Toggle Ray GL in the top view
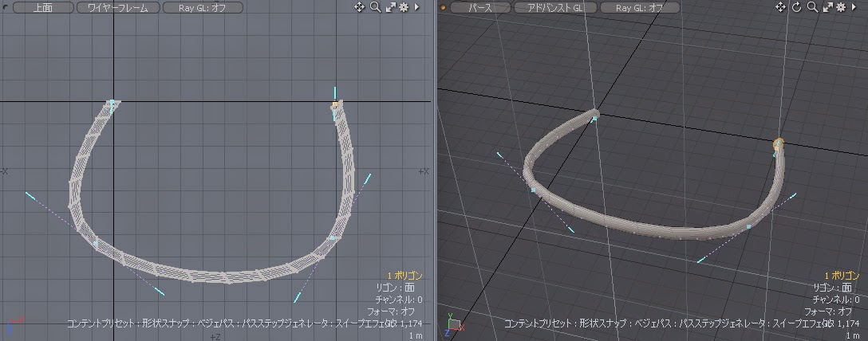 pos(203,8)
